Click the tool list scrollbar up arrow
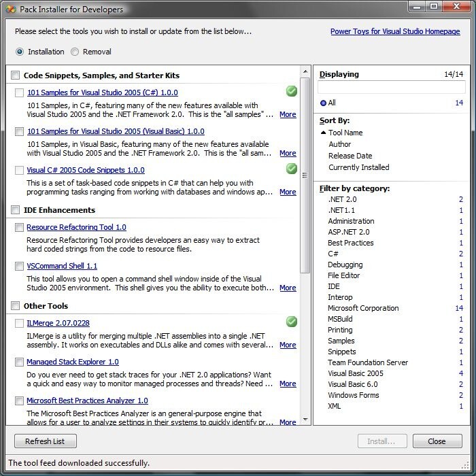The height and width of the screenshot is (476, 476). coord(305,71)
